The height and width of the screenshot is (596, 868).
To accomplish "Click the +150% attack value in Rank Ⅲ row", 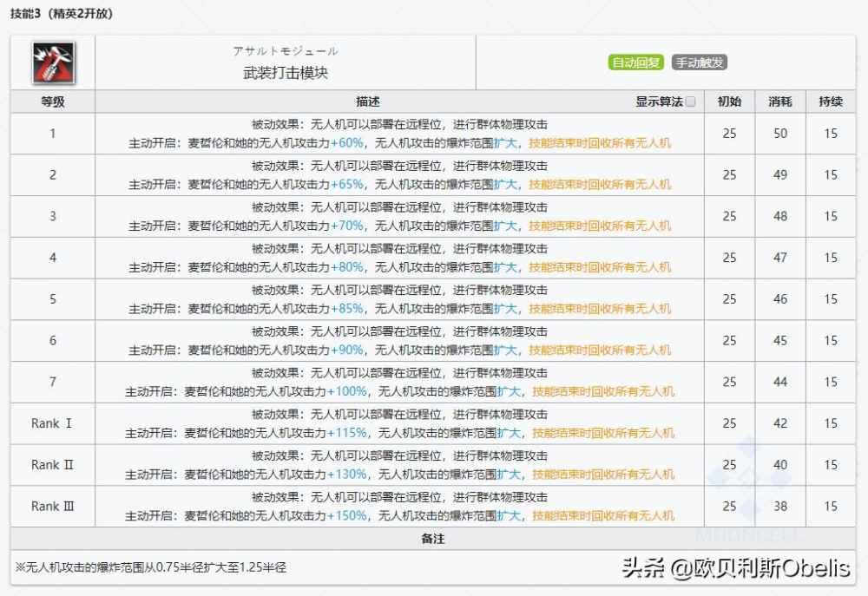I will point(348,515).
